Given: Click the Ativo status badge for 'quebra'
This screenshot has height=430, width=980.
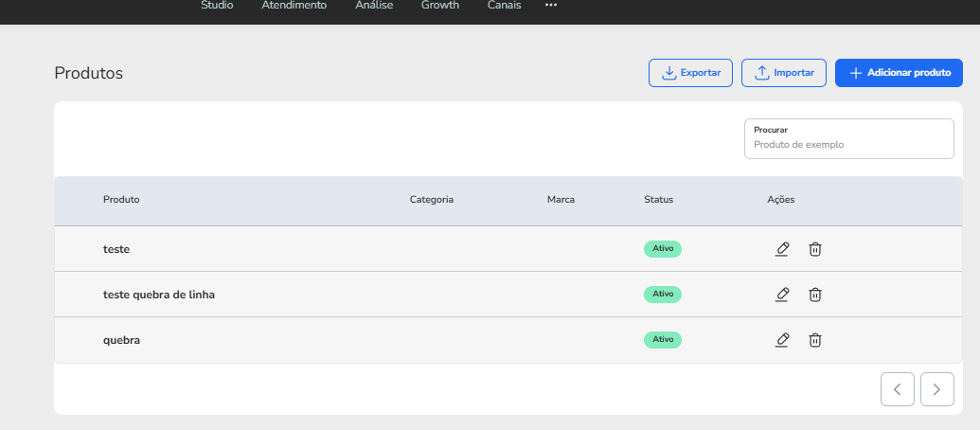Looking at the screenshot, I should click(663, 340).
